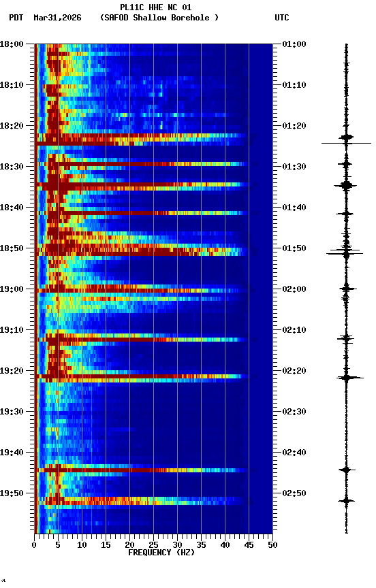Click the '20' frequency axis label
376x588 pixels.
pos(129,545)
